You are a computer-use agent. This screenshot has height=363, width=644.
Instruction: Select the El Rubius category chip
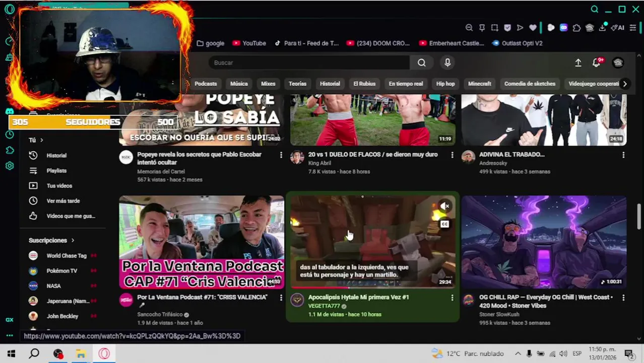click(364, 84)
